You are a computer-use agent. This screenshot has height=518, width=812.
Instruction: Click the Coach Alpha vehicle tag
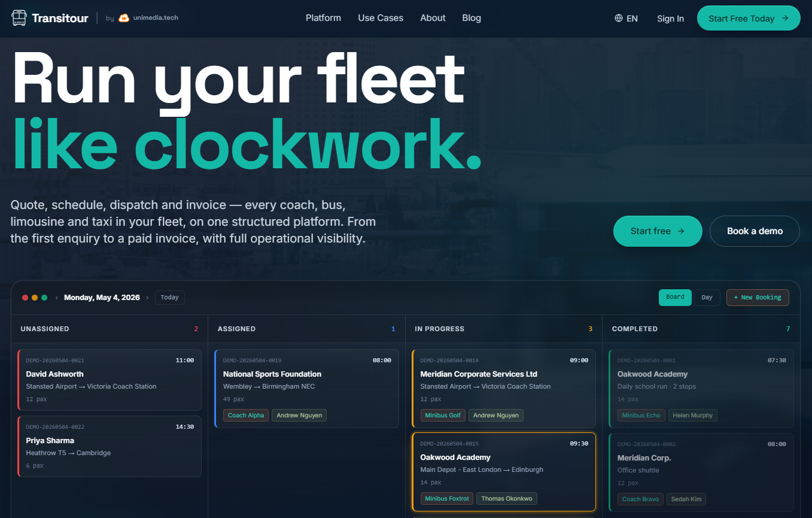[246, 416]
